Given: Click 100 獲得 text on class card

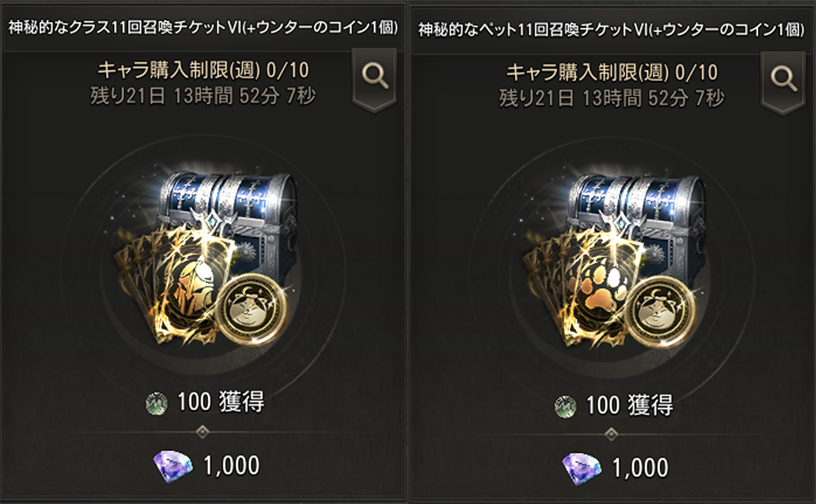Looking at the screenshot, I should 220,402.
